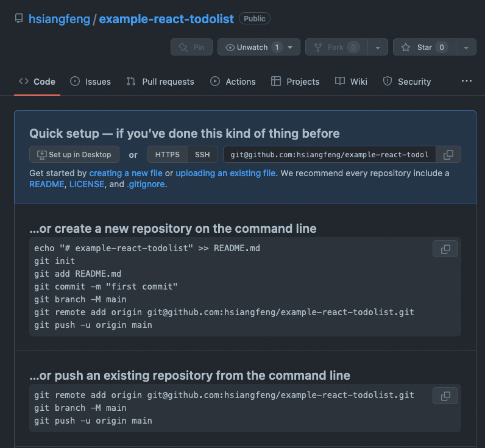Open the Issues tab
This screenshot has height=448, width=485.
coord(90,81)
